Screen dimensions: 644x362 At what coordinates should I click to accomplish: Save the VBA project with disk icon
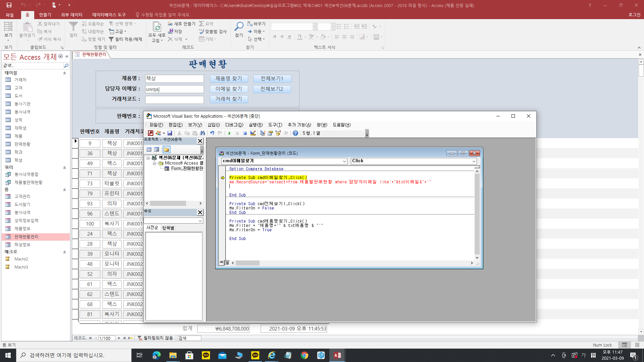[x=170, y=133]
